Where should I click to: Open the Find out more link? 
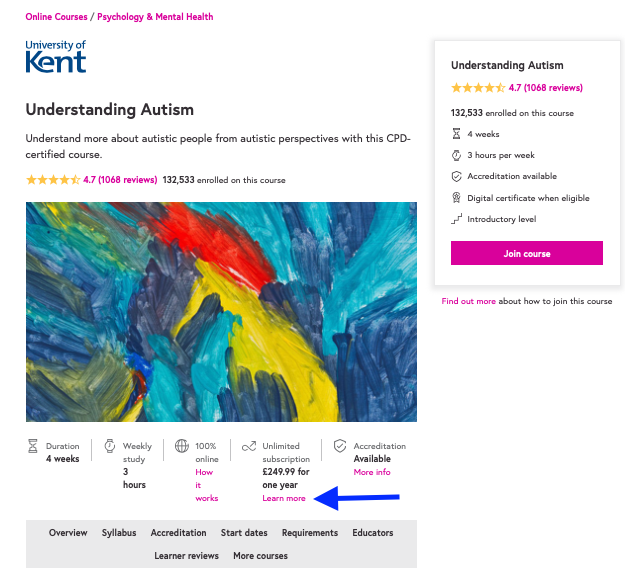tap(468, 301)
